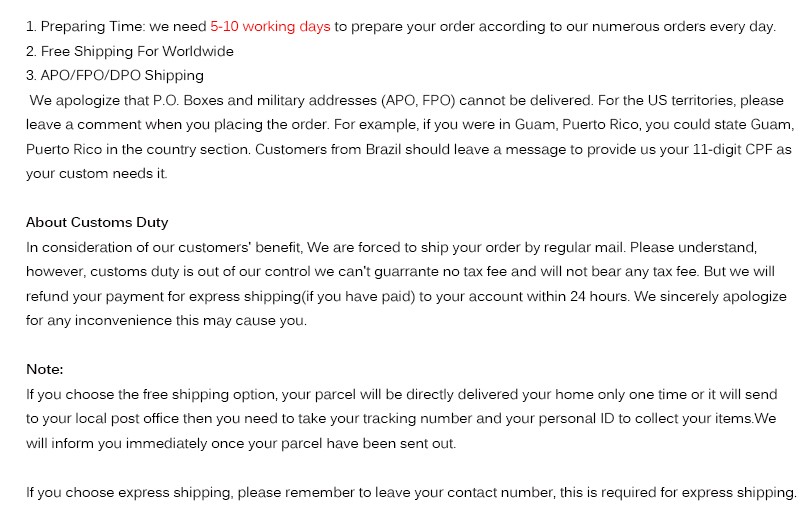Click the line starting "will inform you immediately"
This screenshot has height=520, width=800.
[240, 443]
